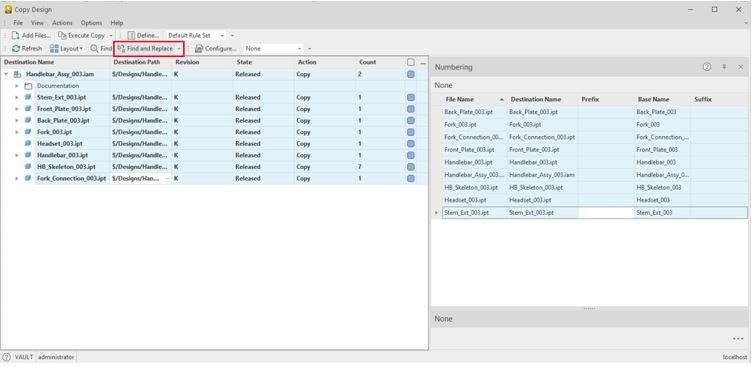Open Numbering panel help icon
This screenshot has height=367, width=752.
707,67
